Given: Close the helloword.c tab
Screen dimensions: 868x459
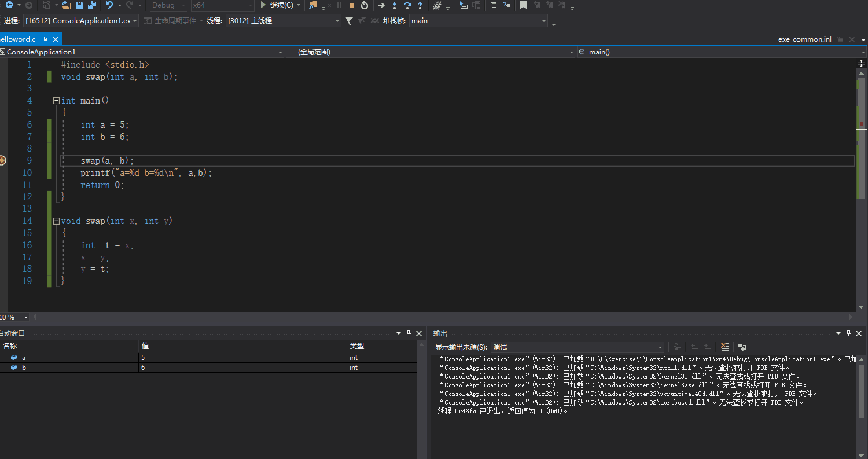Looking at the screenshot, I should 56,39.
